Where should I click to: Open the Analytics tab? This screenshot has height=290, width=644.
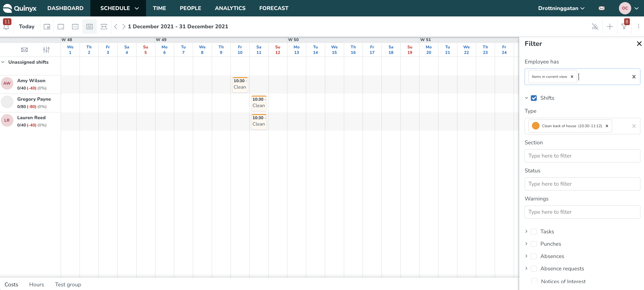pyautogui.click(x=230, y=8)
